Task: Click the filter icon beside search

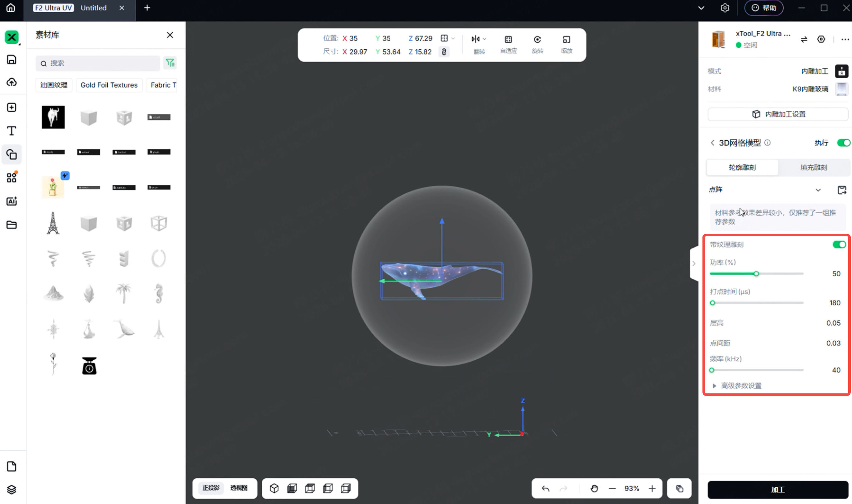Action: pyautogui.click(x=170, y=63)
